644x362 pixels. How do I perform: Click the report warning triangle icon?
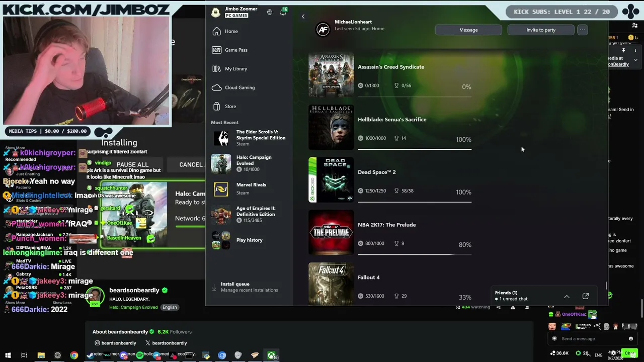coord(513,307)
